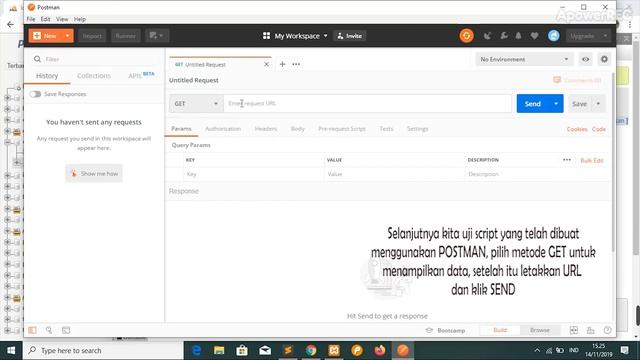Close the Untitled Request tab
Image resolution: width=640 pixels, height=360 pixels.
tap(266, 64)
